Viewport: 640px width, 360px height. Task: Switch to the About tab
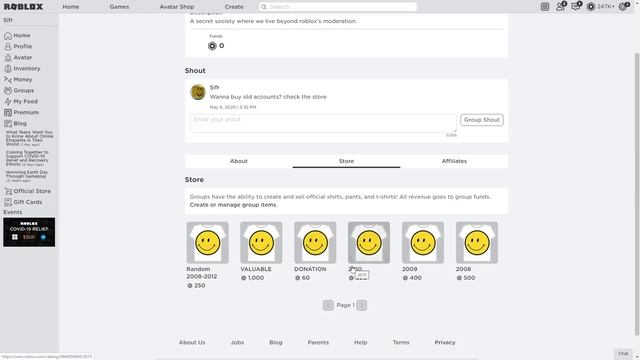point(239,161)
